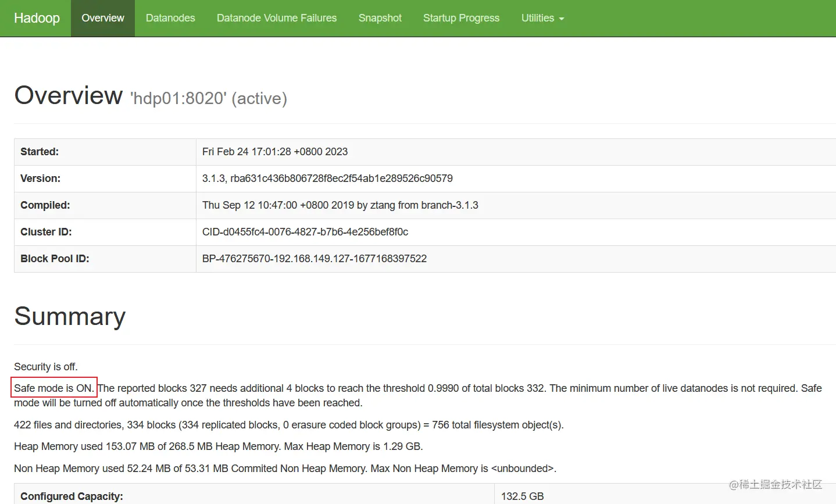Select the cluster ID value "CID-d0455fc4-0076-4827-b7b6-4e256bef8f0c"
The image size is (836, 504).
click(305, 232)
